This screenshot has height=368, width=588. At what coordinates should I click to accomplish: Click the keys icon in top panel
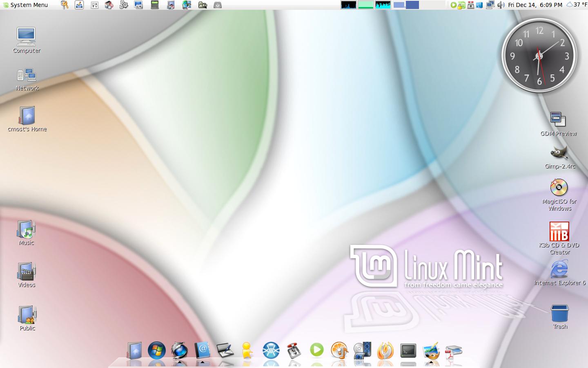pos(65,5)
